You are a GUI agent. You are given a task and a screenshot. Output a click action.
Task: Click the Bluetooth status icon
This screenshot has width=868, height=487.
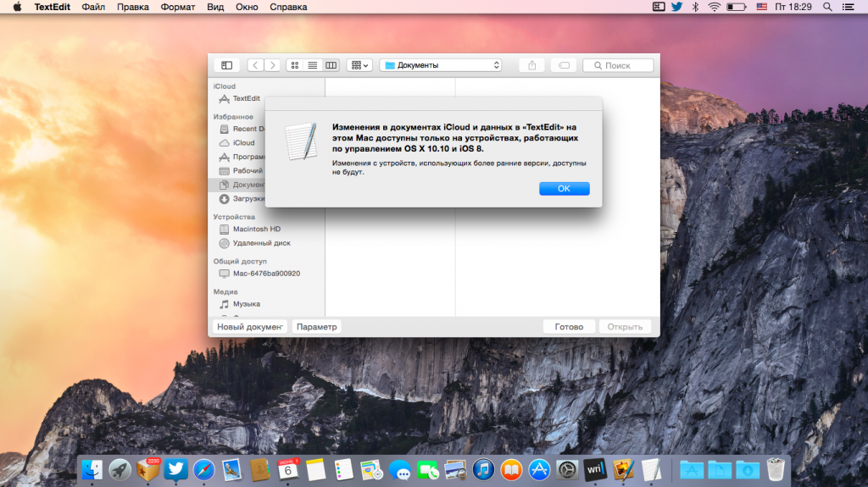(695, 7)
